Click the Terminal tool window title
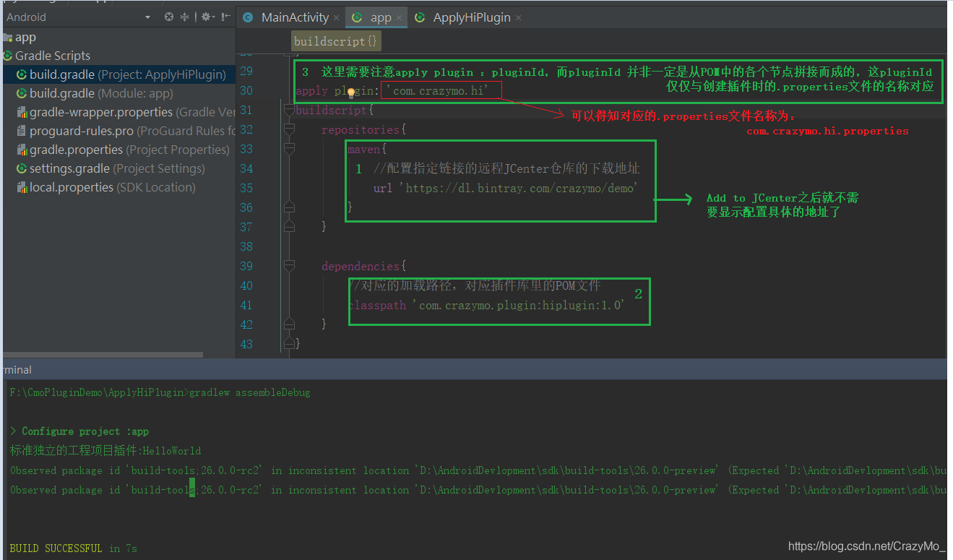Screen dimensions: 953x560 pos(16,369)
